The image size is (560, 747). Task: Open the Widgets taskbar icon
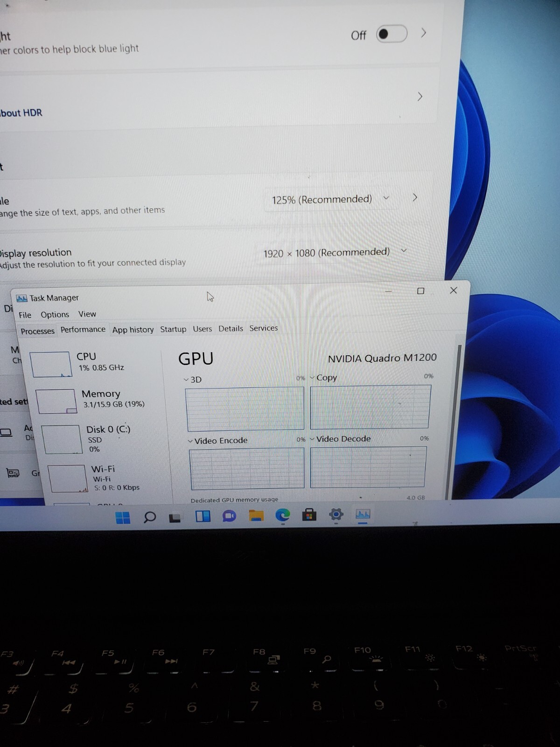click(203, 516)
